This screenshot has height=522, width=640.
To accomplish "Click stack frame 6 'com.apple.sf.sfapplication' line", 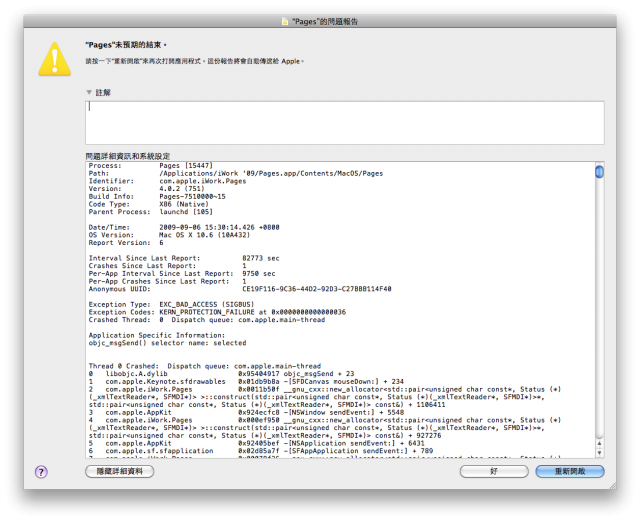I will [260, 451].
